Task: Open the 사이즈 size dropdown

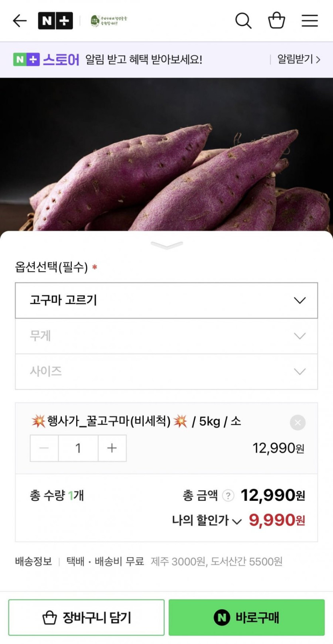Action: point(166,372)
